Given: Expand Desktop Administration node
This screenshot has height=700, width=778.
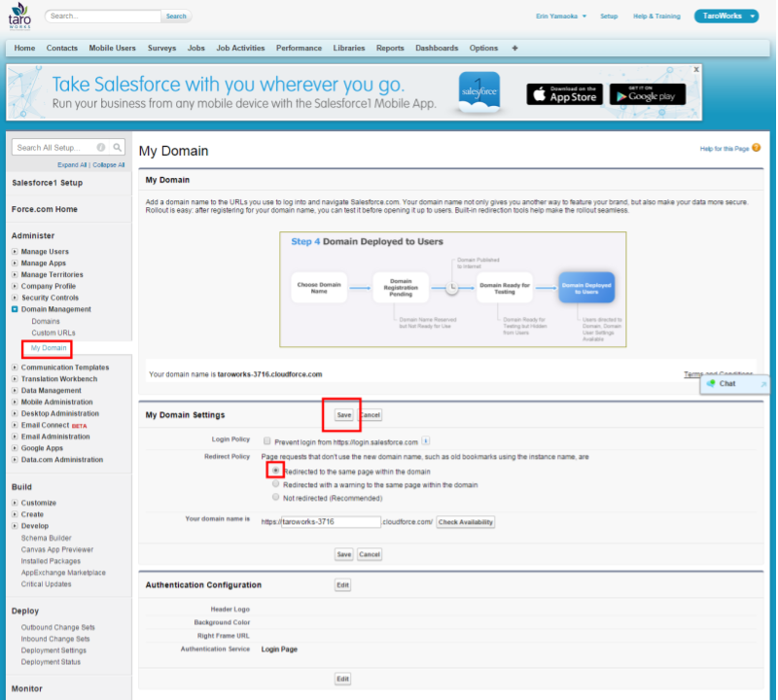Looking at the screenshot, I should click(15, 413).
